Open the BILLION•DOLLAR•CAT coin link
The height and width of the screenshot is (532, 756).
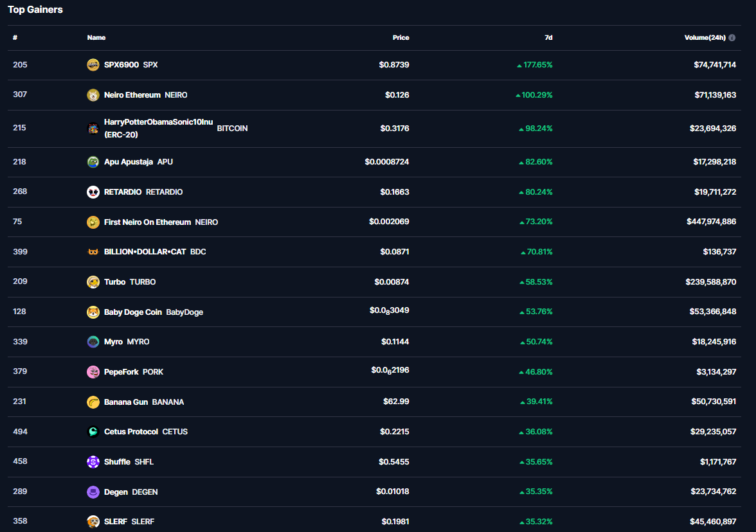[x=145, y=252]
